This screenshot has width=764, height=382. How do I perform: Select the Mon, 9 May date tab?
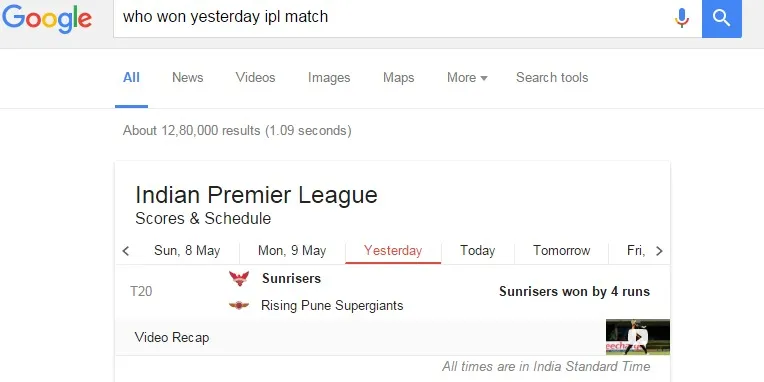[292, 250]
